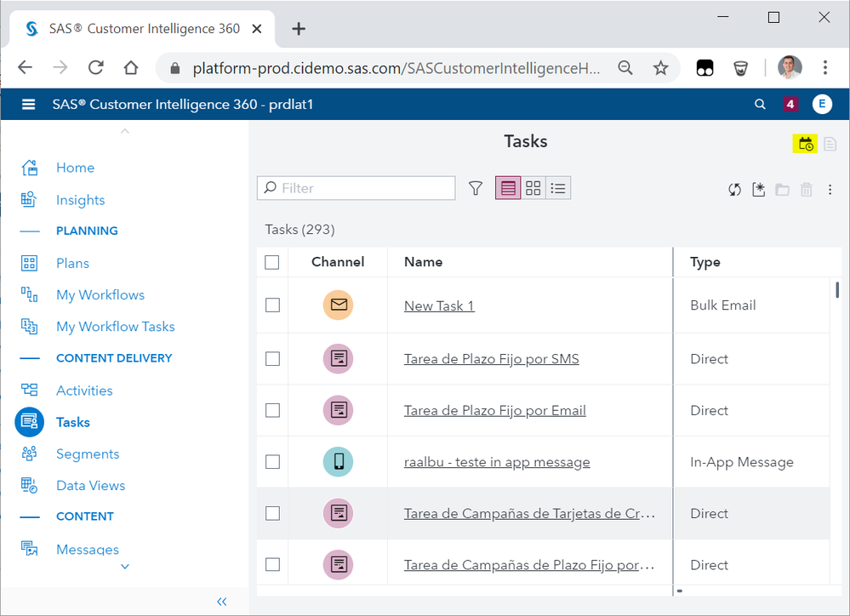850x616 pixels.
Task: Click the filter funnel icon
Action: tap(476, 188)
